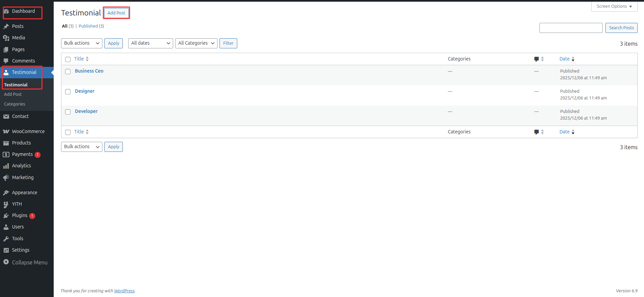Image resolution: width=644 pixels, height=297 pixels.
Task: Click the Posts pushpin icon in sidebar
Action: pyautogui.click(x=6, y=27)
